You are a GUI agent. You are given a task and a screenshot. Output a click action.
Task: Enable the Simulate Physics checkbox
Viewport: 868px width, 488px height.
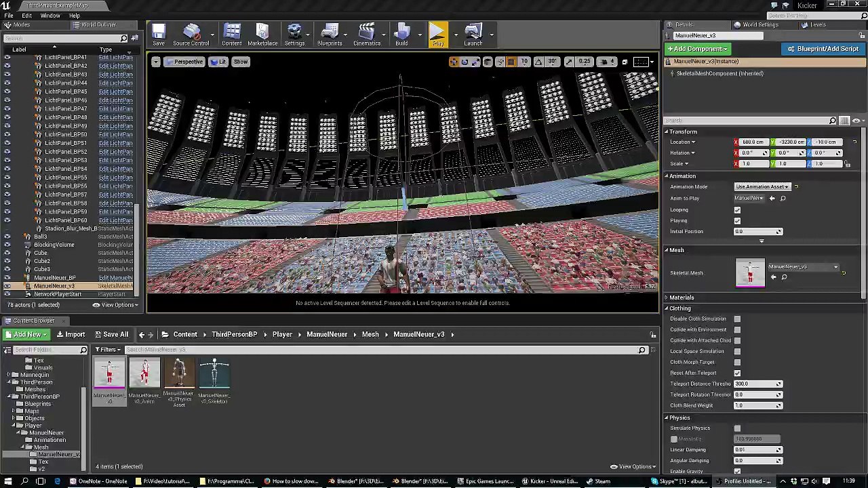(737, 428)
